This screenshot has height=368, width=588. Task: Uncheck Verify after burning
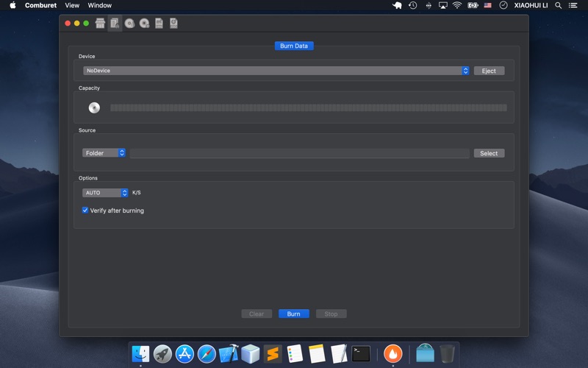85,210
